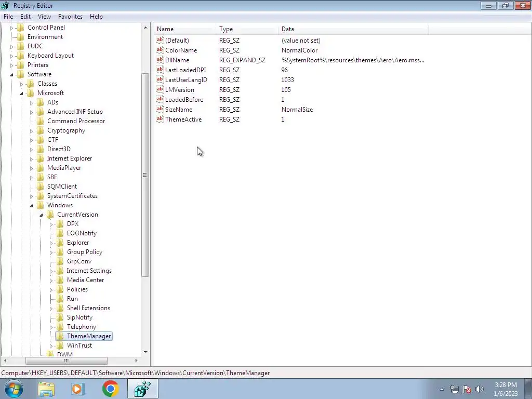Viewport: 532px width, 399px height.
Task: Click the LoadedBefore value string icon
Action: coord(160,99)
